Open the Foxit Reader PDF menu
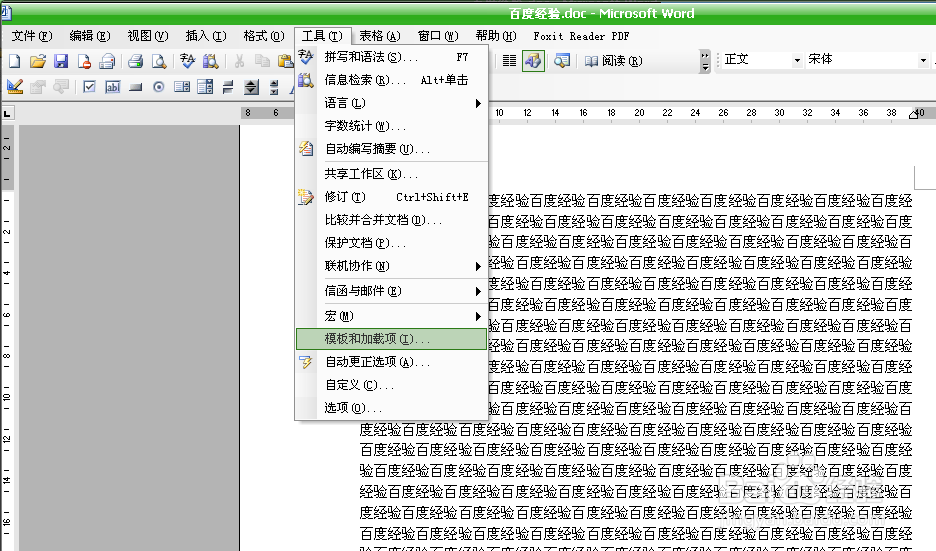Screen dimensions: 936x551 tap(581, 36)
